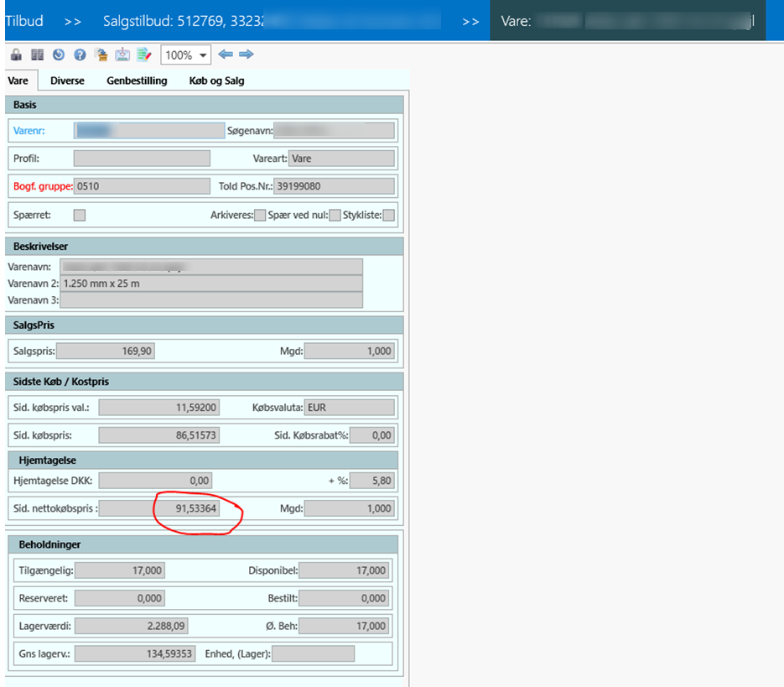Click the Varenavn field
784x687 pixels.
211,267
